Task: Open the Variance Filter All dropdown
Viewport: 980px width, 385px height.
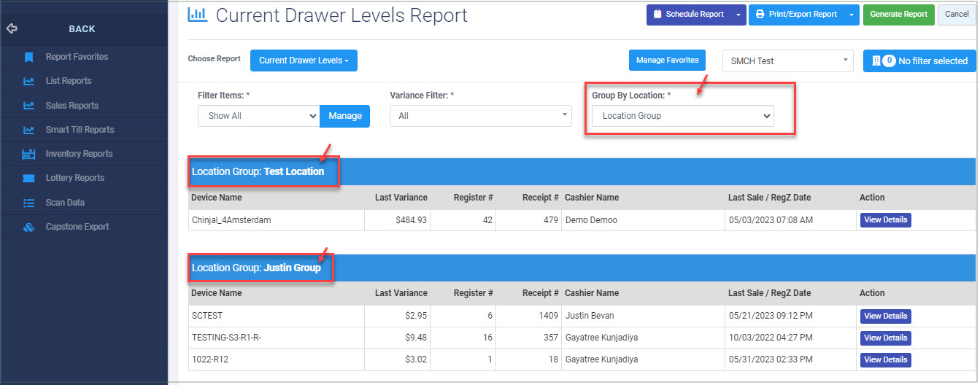Action: click(481, 116)
